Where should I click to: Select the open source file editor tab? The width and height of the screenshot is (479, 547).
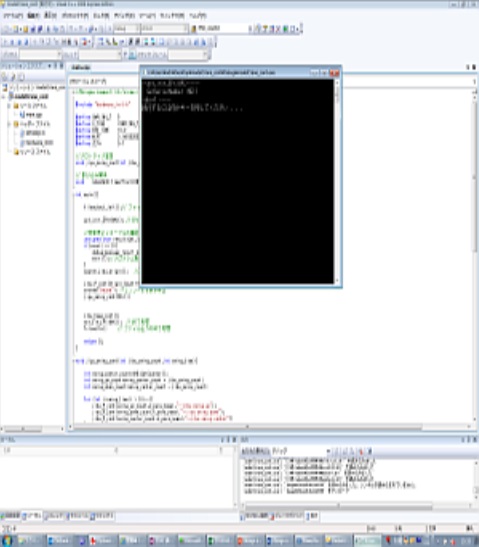tap(81, 67)
